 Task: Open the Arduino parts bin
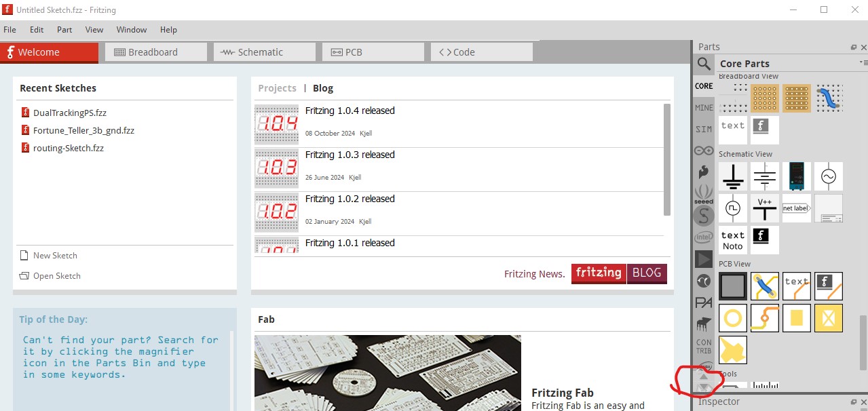704,151
